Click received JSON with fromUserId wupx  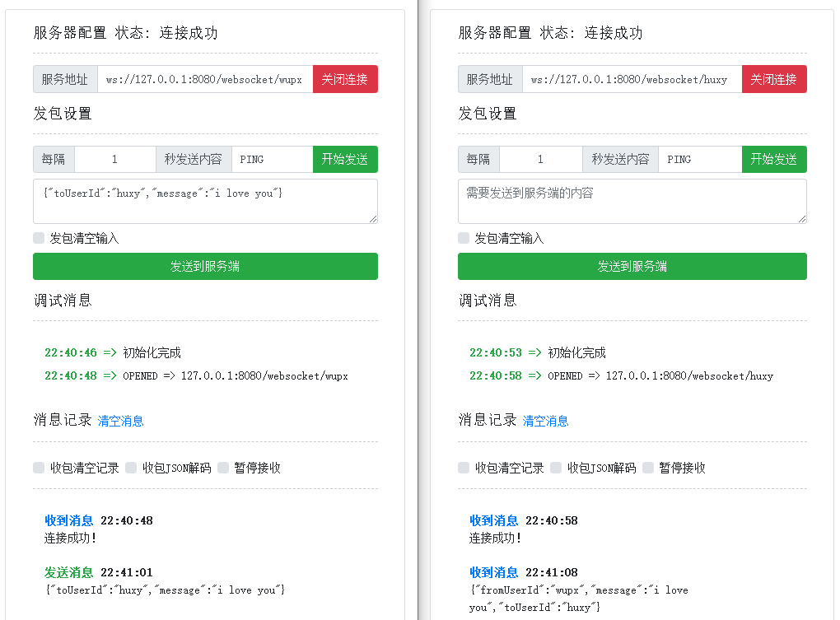pyautogui.click(x=579, y=599)
